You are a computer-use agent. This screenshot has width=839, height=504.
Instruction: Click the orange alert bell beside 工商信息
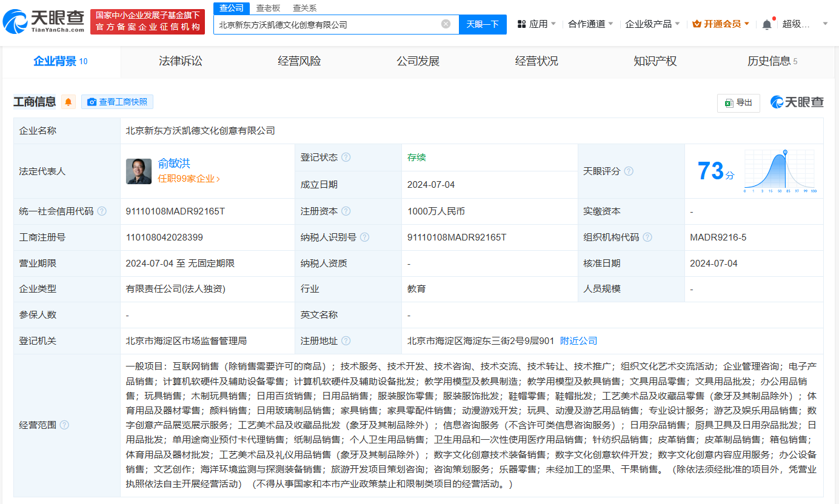[x=69, y=102]
